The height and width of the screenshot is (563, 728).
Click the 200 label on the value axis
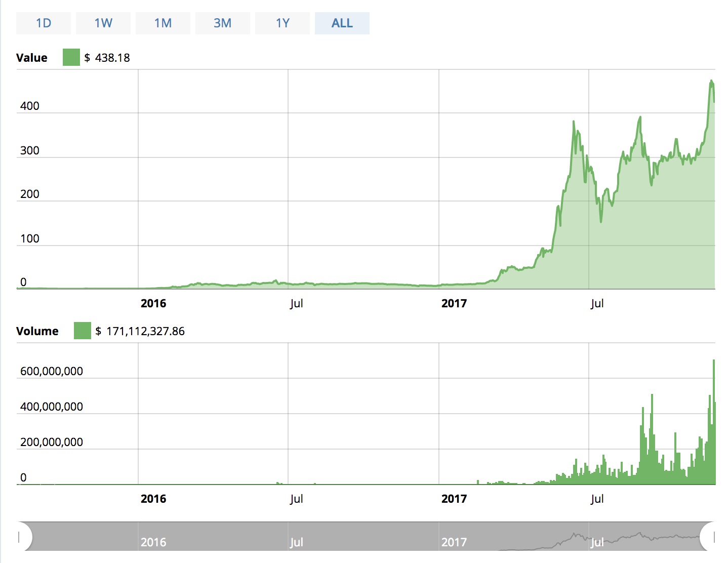click(x=29, y=194)
